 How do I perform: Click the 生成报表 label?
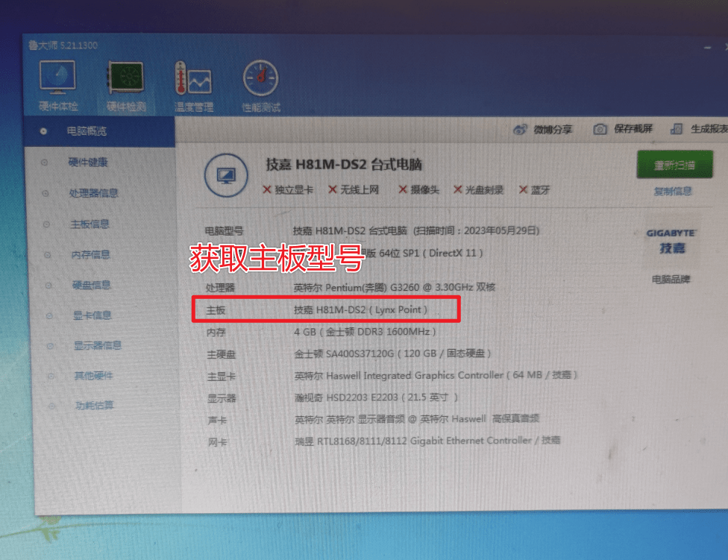point(709,128)
